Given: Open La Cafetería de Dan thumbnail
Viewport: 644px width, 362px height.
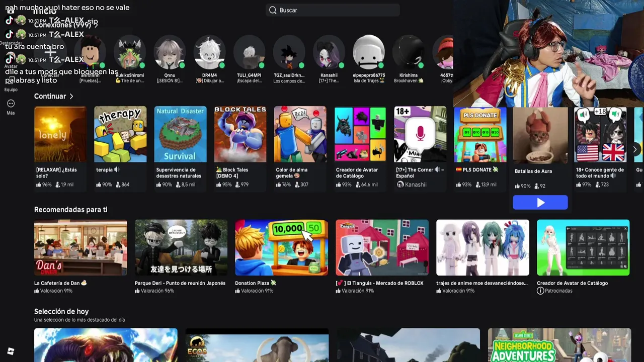Looking at the screenshot, I should (x=80, y=247).
